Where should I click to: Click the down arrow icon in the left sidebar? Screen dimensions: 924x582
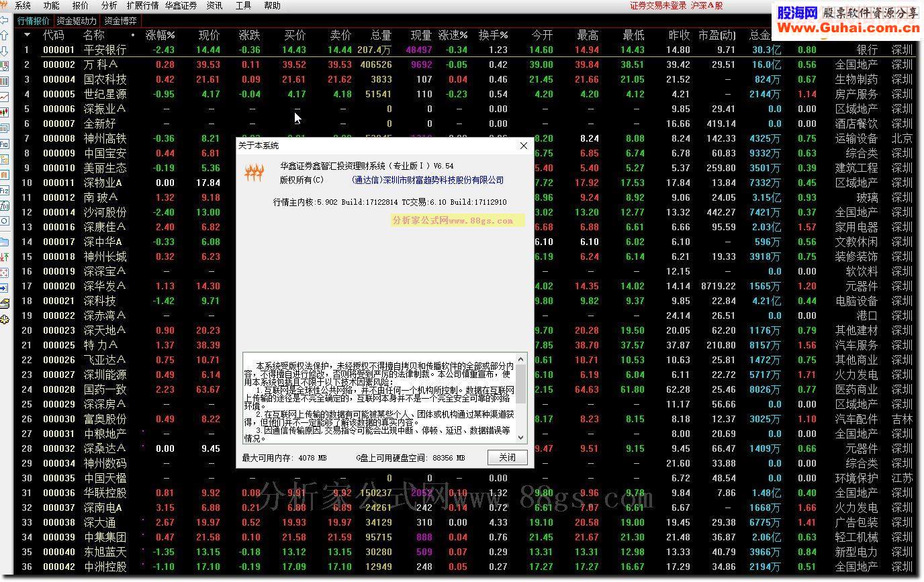[4, 51]
